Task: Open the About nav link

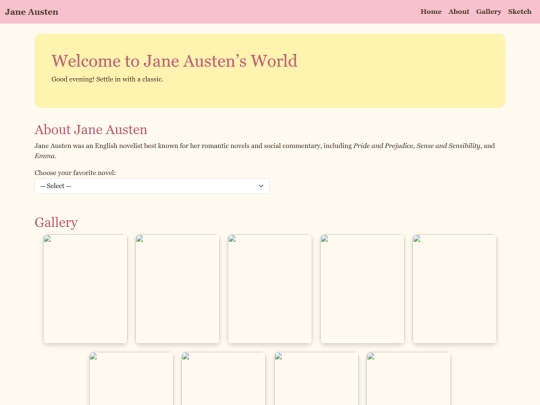Action: [x=459, y=12]
